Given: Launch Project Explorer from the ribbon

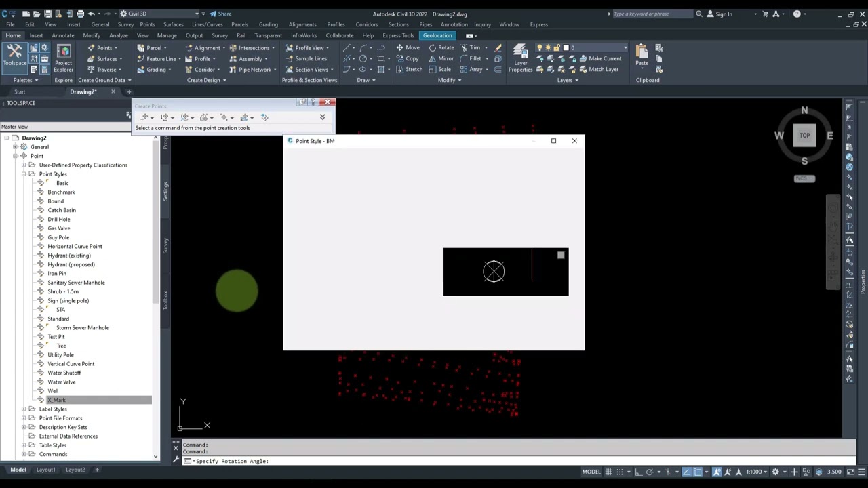Looking at the screenshot, I should [63, 59].
